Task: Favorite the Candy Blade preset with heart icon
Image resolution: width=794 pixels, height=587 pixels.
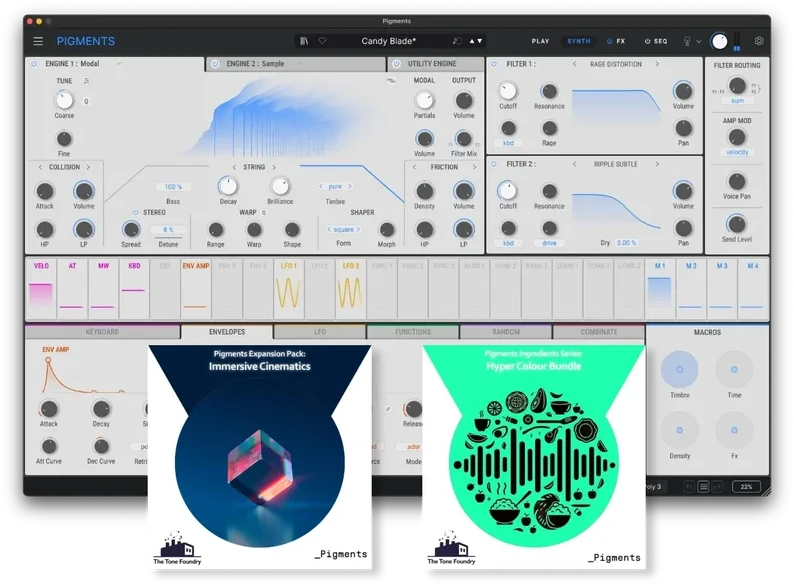Action: coord(323,41)
